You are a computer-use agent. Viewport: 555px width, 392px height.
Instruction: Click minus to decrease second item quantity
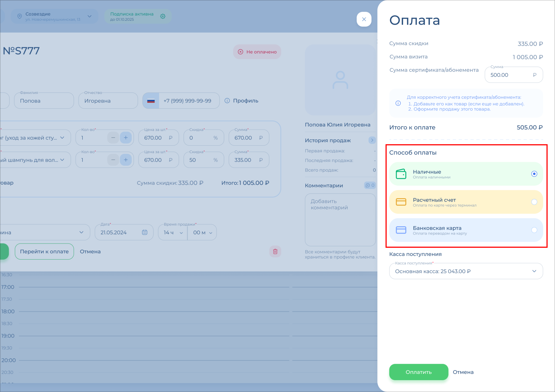113,160
